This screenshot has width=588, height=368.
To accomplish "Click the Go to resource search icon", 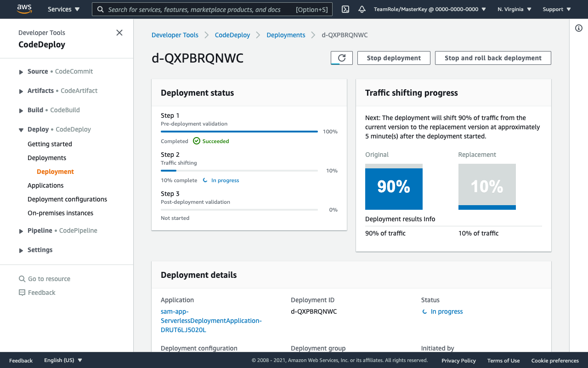I will pyautogui.click(x=22, y=279).
